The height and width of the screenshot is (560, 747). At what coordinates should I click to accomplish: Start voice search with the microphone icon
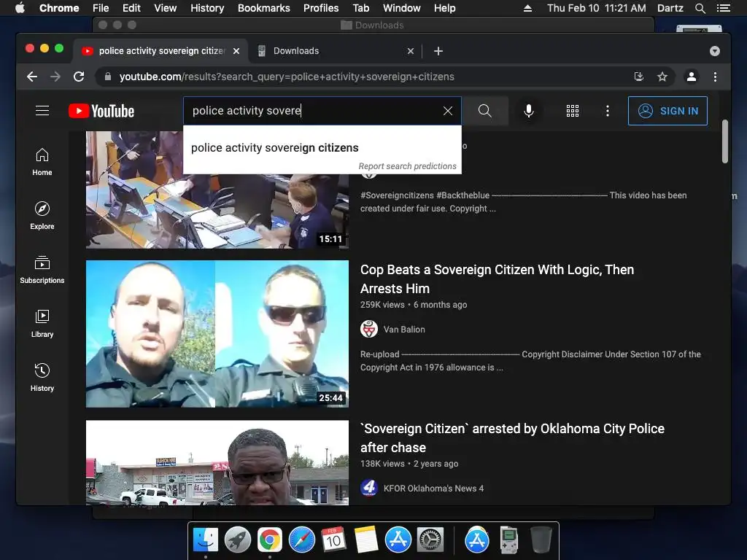(x=528, y=111)
